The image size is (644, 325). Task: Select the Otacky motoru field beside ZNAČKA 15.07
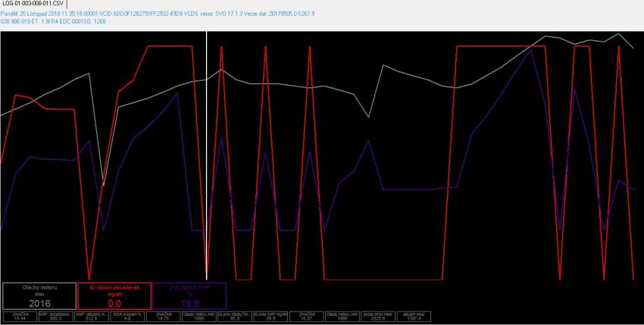tap(341, 317)
